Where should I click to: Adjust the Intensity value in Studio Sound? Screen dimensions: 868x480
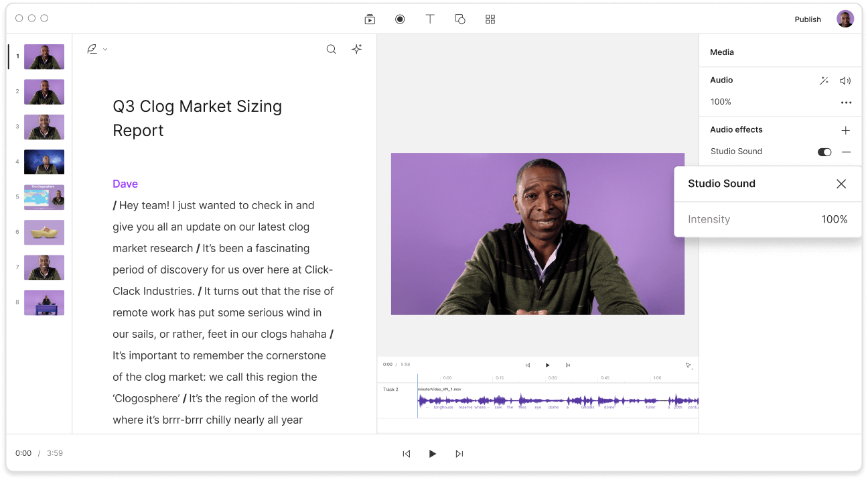coord(835,219)
